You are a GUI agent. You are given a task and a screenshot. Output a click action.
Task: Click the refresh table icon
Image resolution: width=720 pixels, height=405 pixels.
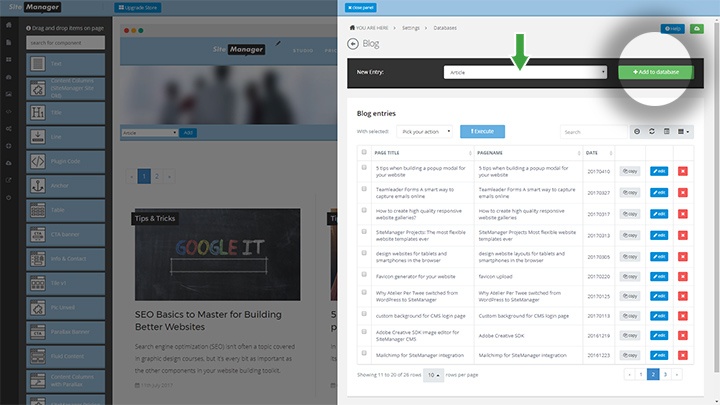click(652, 132)
